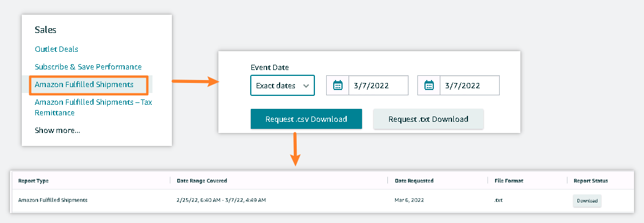Open the end date calendar icon

click(429, 85)
